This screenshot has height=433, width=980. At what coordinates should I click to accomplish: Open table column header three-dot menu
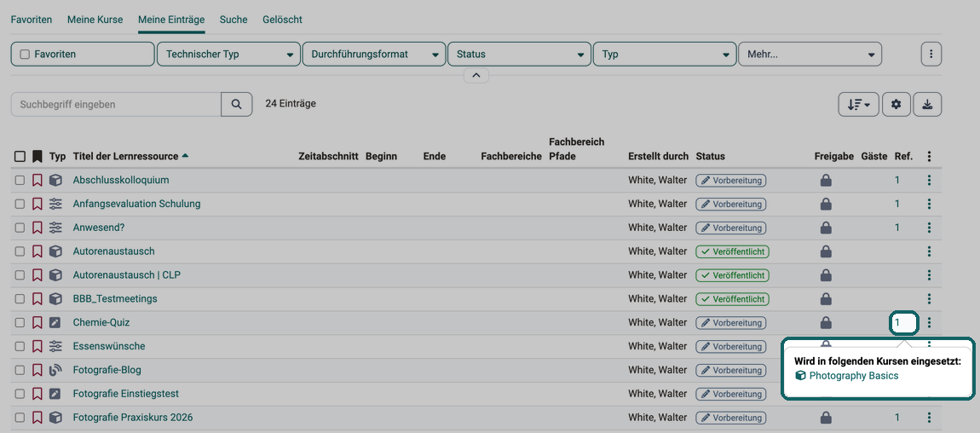tap(930, 156)
